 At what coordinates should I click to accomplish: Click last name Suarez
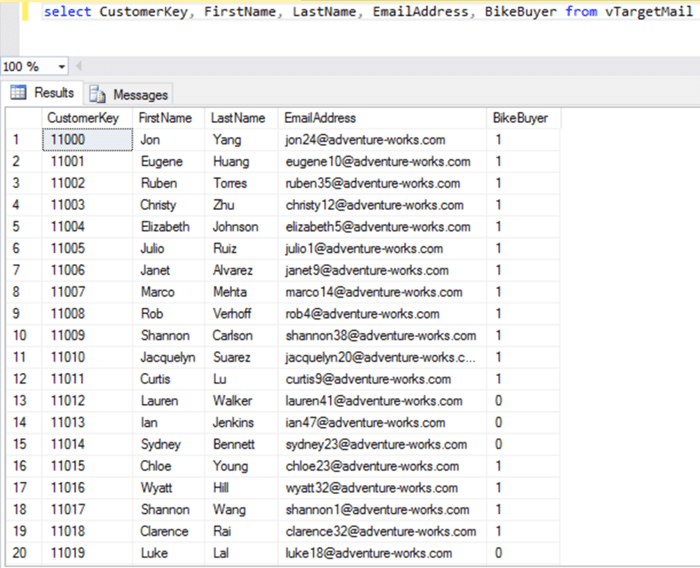231,357
